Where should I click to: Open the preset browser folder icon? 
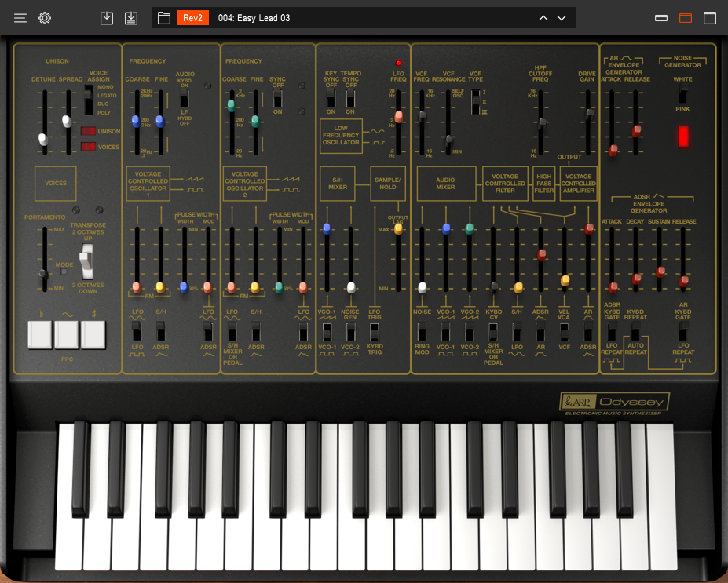click(163, 17)
